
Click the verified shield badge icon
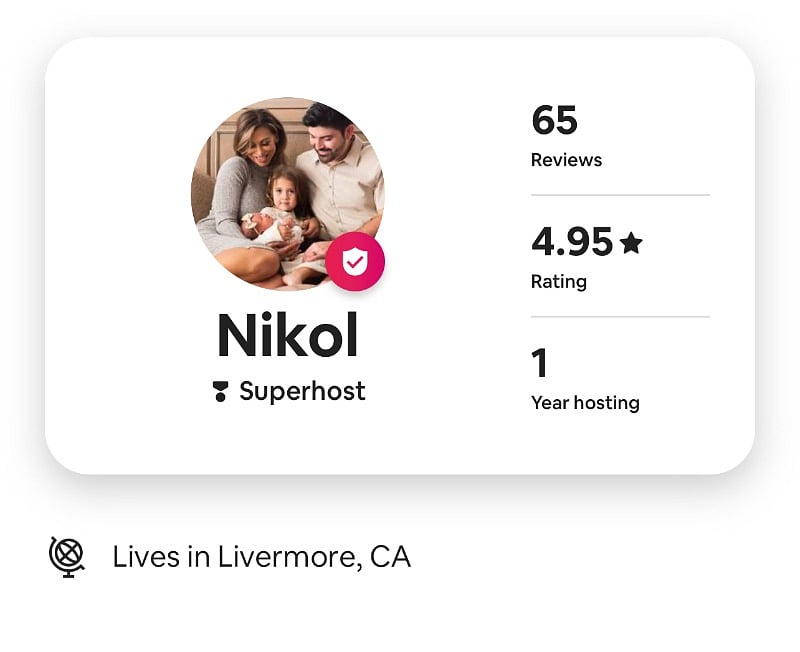pos(355,262)
